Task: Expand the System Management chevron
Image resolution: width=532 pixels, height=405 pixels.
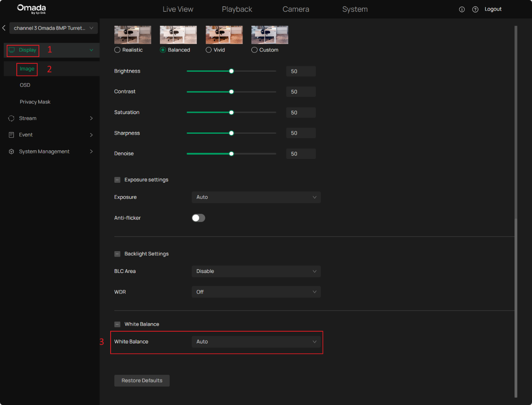Action: pyautogui.click(x=91, y=151)
